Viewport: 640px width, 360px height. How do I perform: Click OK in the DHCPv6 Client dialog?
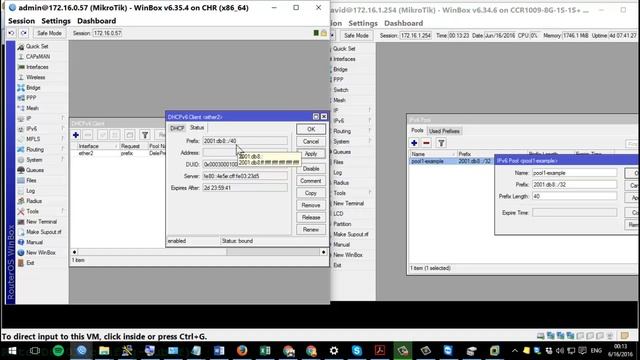point(311,129)
